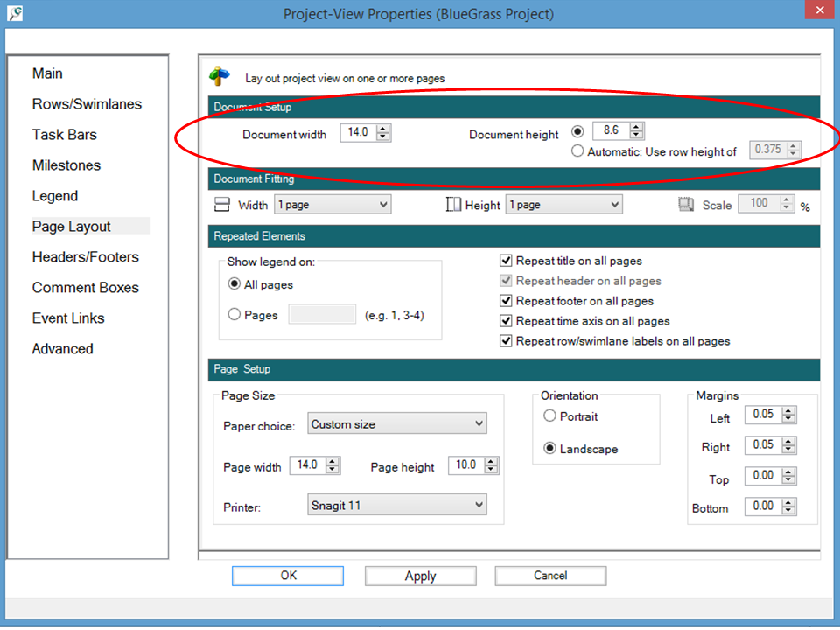840x630 pixels.
Task: Click the app icon in the title bar
Action: (x=15, y=13)
